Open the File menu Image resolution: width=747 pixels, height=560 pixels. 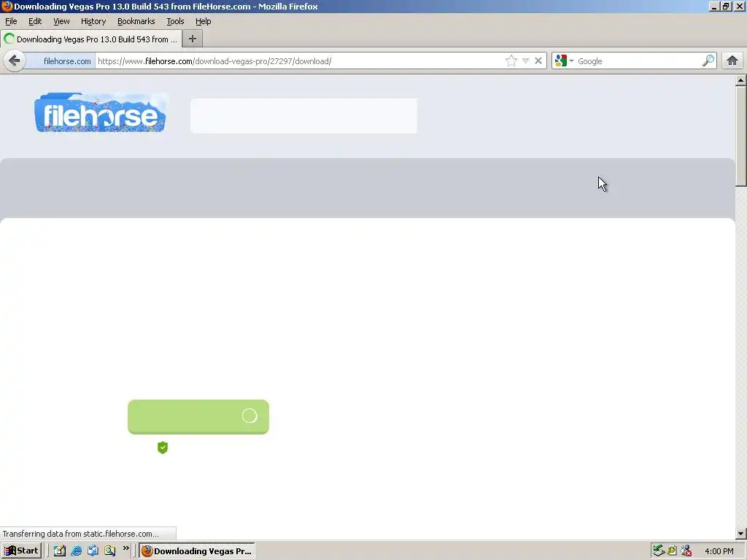click(x=11, y=21)
